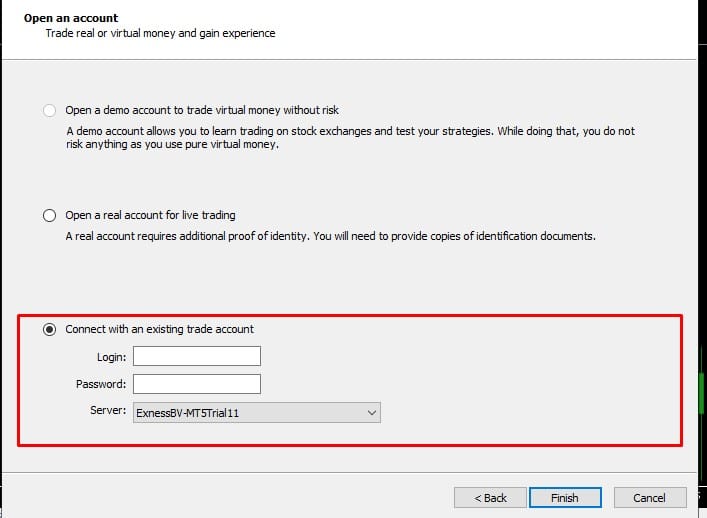The width and height of the screenshot is (707, 518).
Task: Click the 'Open an account' dialog heading
Action: (x=70, y=18)
